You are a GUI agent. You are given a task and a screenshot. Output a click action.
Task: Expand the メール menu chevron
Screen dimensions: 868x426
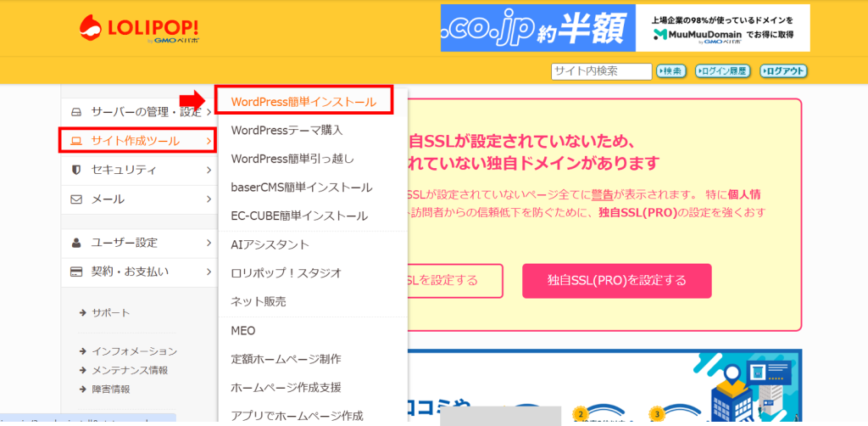(209, 199)
